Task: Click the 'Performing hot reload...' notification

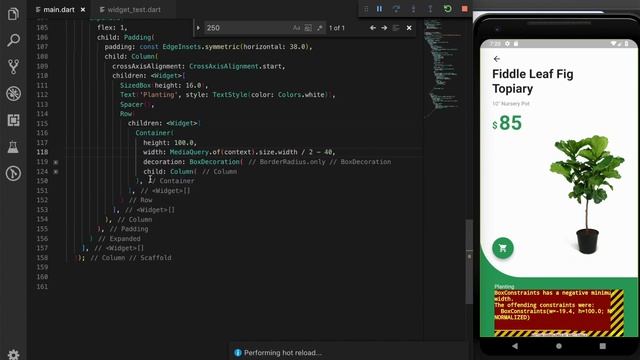Action: [282, 353]
